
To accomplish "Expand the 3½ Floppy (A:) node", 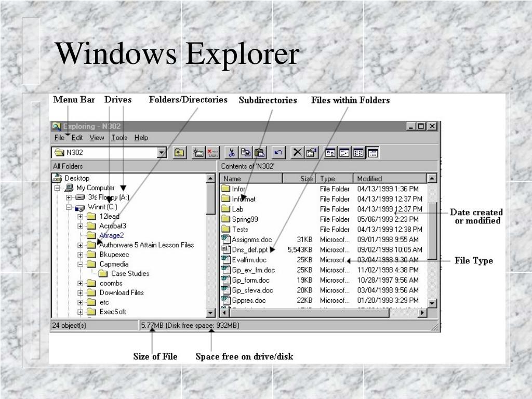I will [x=69, y=197].
